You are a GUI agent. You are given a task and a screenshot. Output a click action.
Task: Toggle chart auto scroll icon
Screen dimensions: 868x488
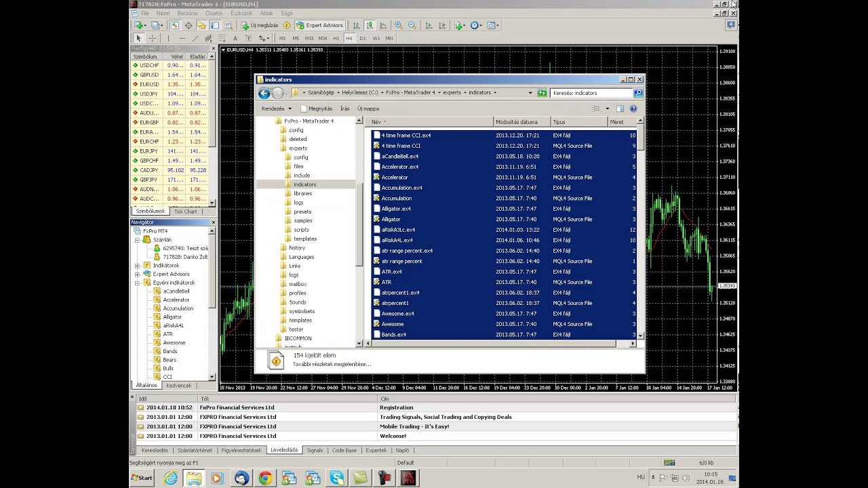(429, 25)
